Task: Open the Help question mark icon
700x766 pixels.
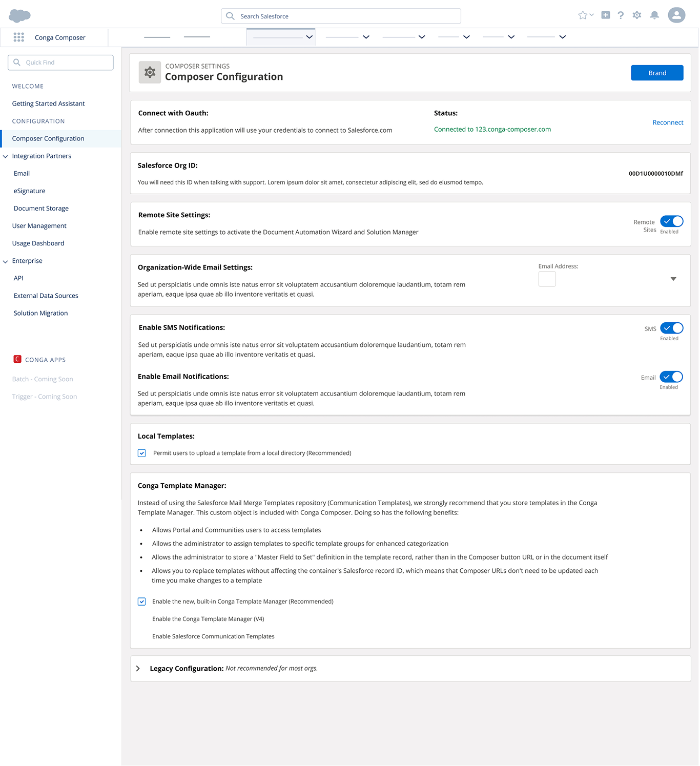Action: coord(621,15)
